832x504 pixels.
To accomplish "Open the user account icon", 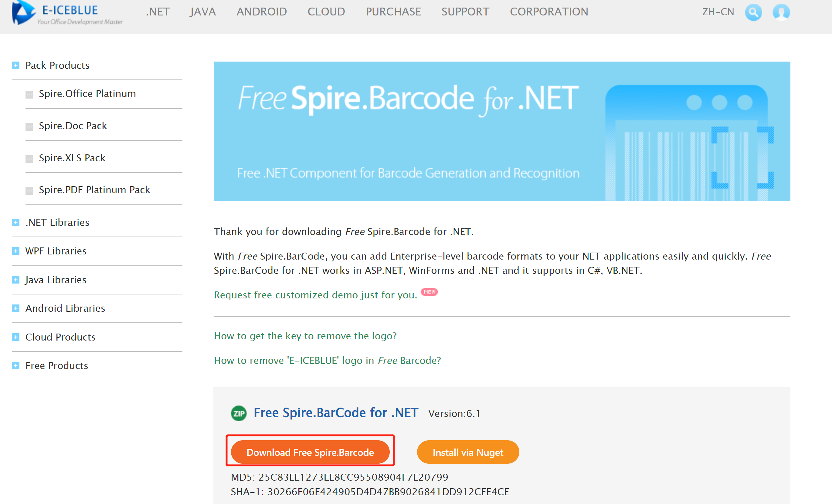I will 781,12.
